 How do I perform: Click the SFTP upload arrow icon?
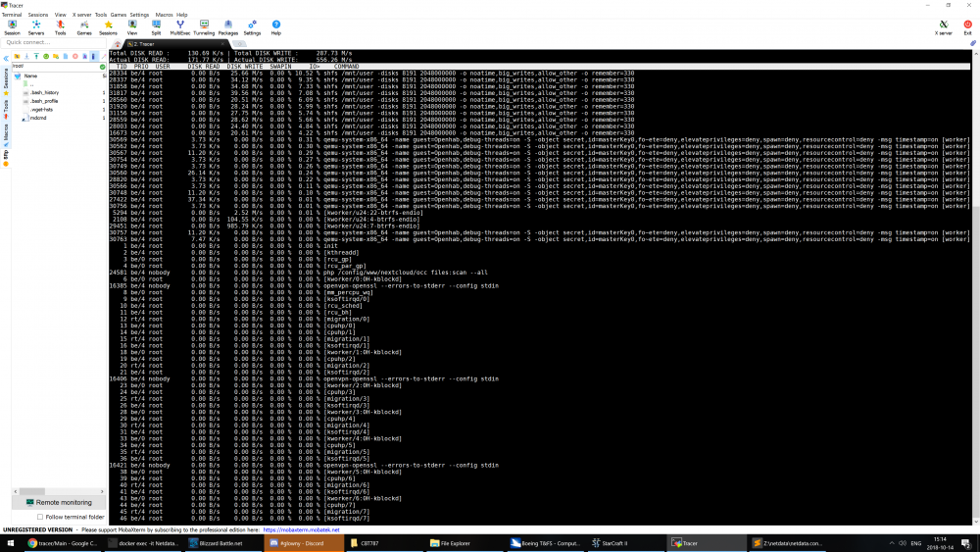(x=36, y=56)
